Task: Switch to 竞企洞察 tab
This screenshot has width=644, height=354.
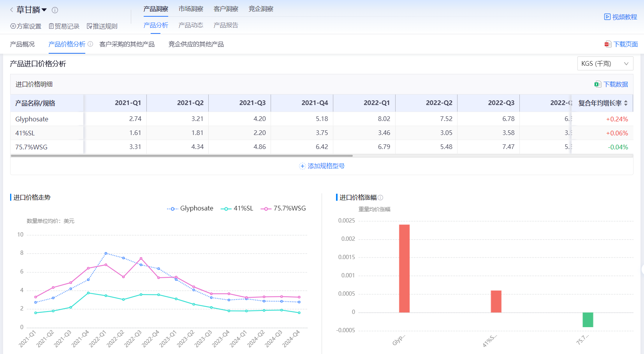Action: tap(261, 9)
